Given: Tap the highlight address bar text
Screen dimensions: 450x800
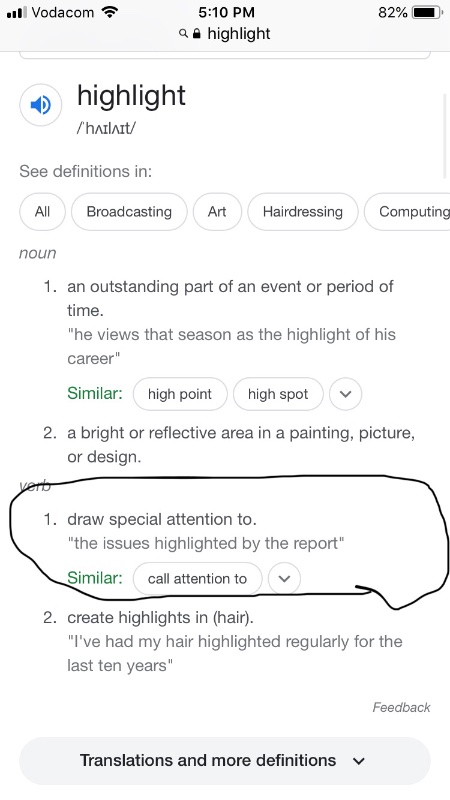Looking at the screenshot, I should coord(239,34).
